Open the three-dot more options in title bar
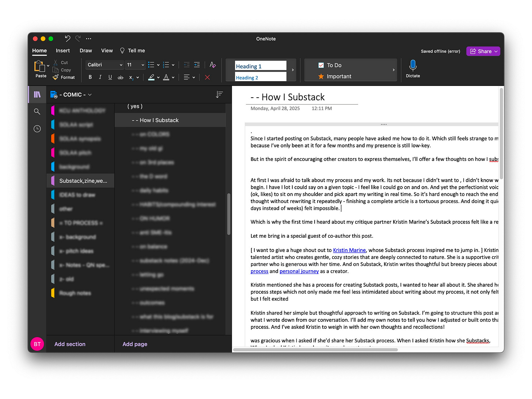 tap(88, 38)
